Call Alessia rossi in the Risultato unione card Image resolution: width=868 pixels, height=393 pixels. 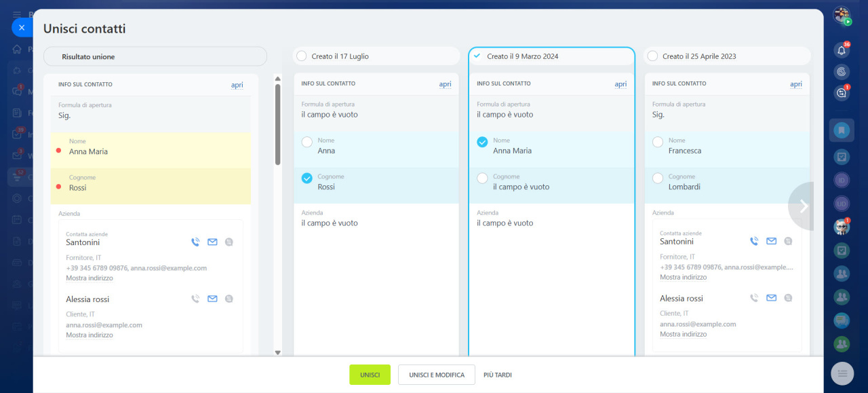coord(195,299)
